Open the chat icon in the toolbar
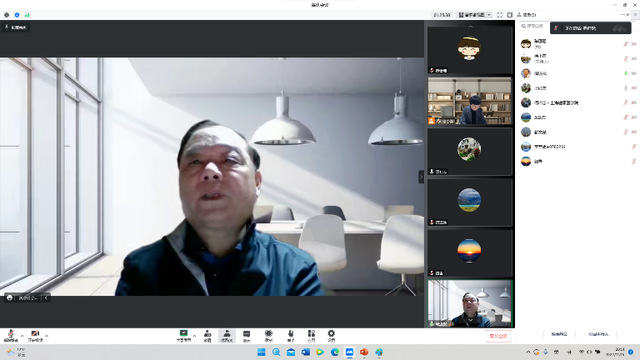The image size is (640, 360). (x=247, y=336)
